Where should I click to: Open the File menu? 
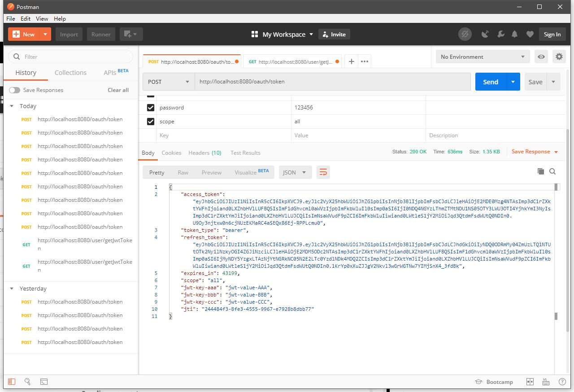tap(11, 18)
